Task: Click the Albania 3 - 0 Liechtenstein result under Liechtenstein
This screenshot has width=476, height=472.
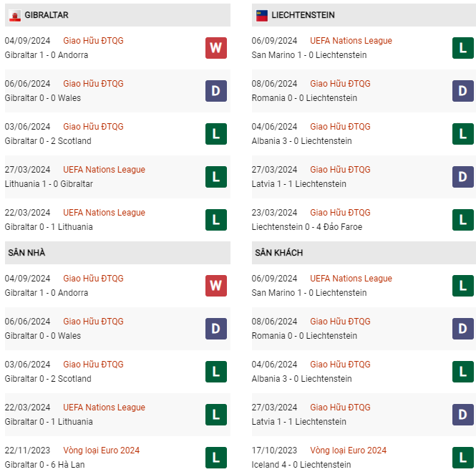Action: (301, 141)
